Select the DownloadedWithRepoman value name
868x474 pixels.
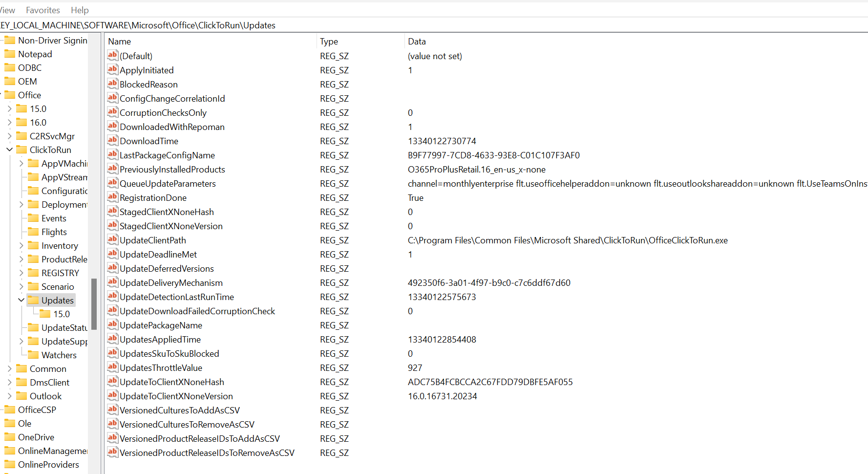172,127
